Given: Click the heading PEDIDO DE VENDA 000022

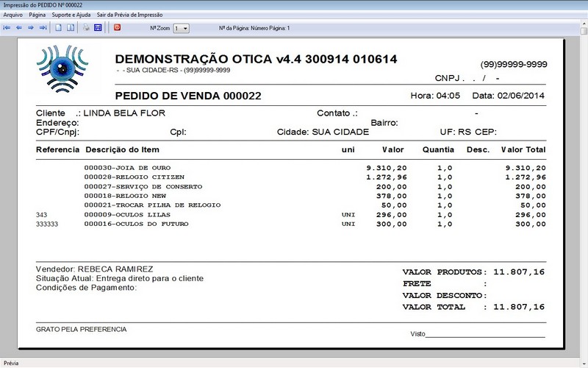Looking at the screenshot, I should coord(188,96).
